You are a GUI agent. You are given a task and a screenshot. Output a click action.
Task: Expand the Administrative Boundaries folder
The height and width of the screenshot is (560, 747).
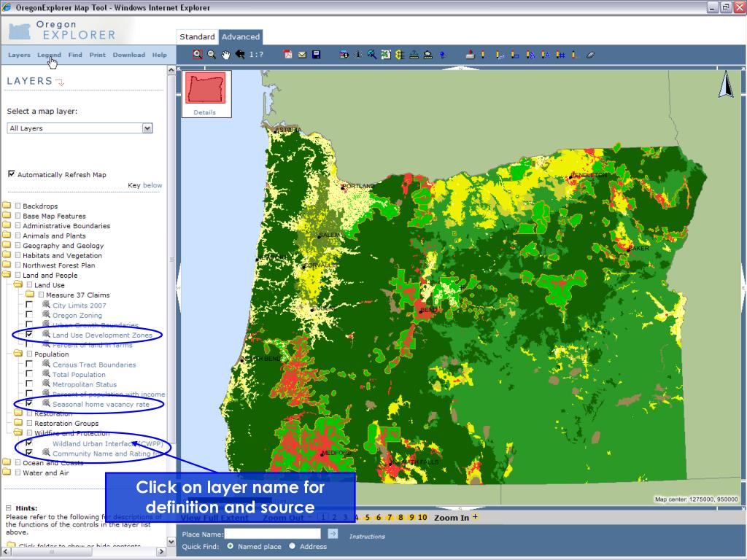pyautogui.click(x=7, y=225)
